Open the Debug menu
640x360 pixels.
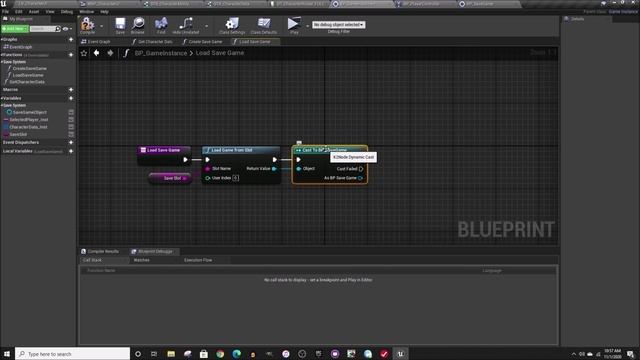click(67, 11)
